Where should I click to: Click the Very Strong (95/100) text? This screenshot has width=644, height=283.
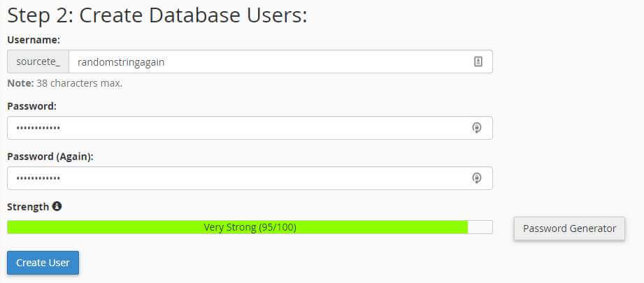[x=250, y=227]
